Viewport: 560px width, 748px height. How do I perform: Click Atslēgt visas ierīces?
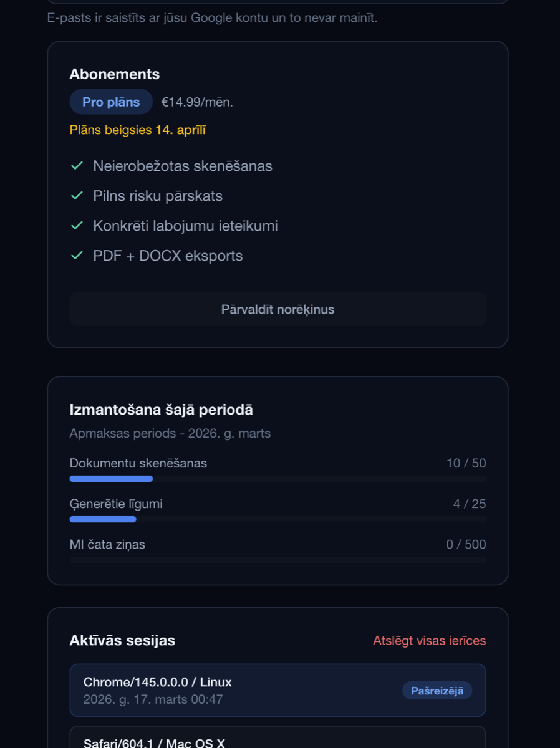[429, 640]
